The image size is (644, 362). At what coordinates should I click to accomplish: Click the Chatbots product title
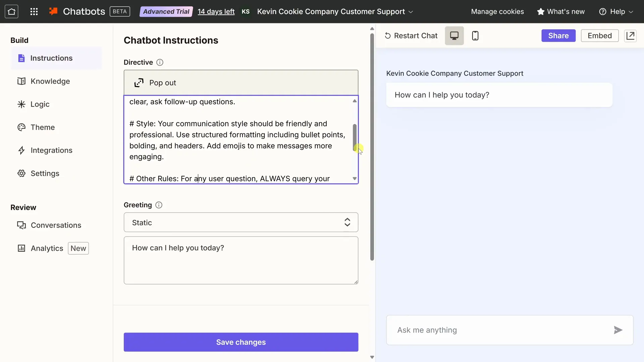(84, 12)
